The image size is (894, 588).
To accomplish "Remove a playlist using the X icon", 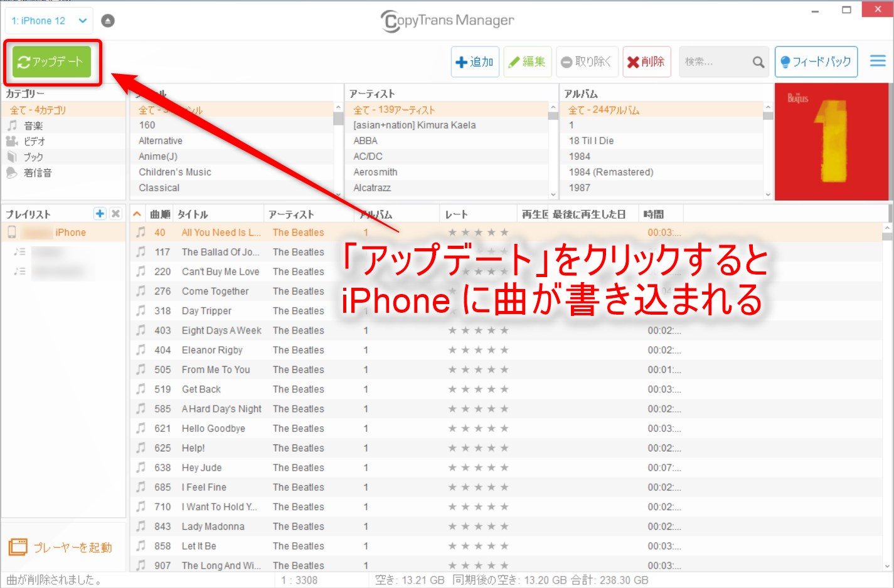I will [115, 213].
